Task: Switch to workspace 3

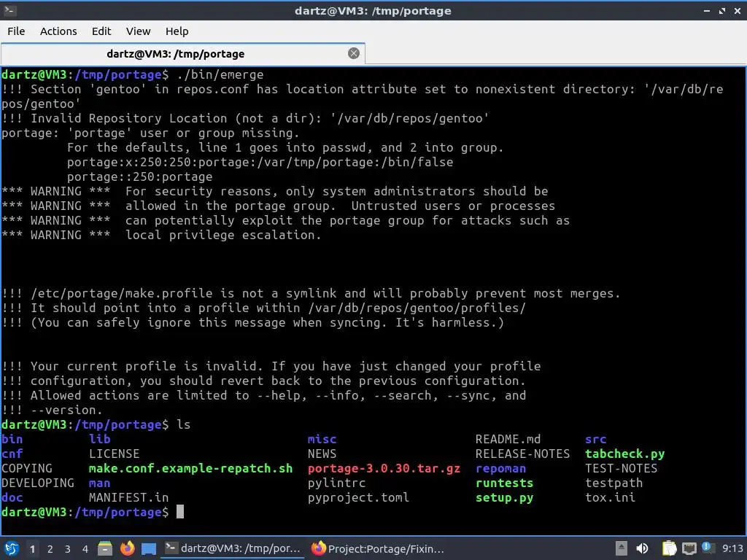Action: 68,549
